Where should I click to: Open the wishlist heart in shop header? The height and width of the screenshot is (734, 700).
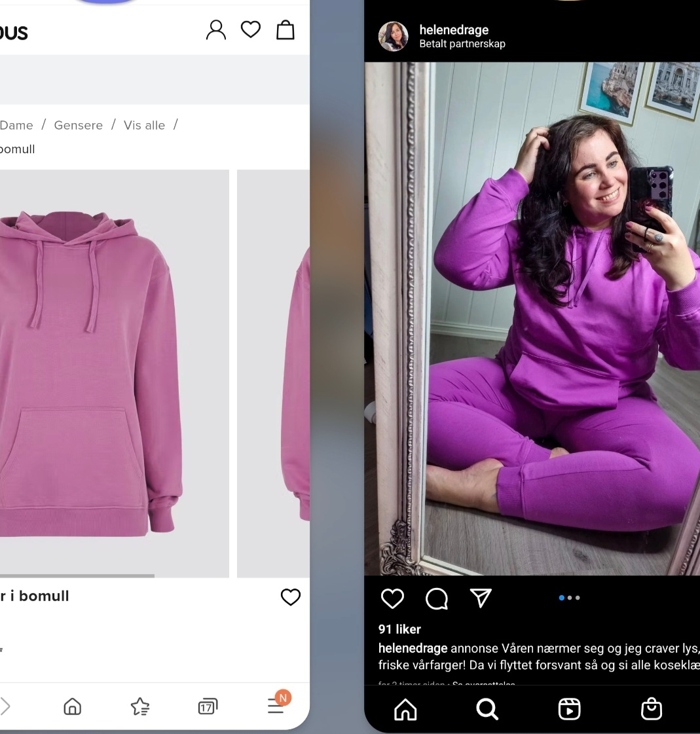point(251,29)
